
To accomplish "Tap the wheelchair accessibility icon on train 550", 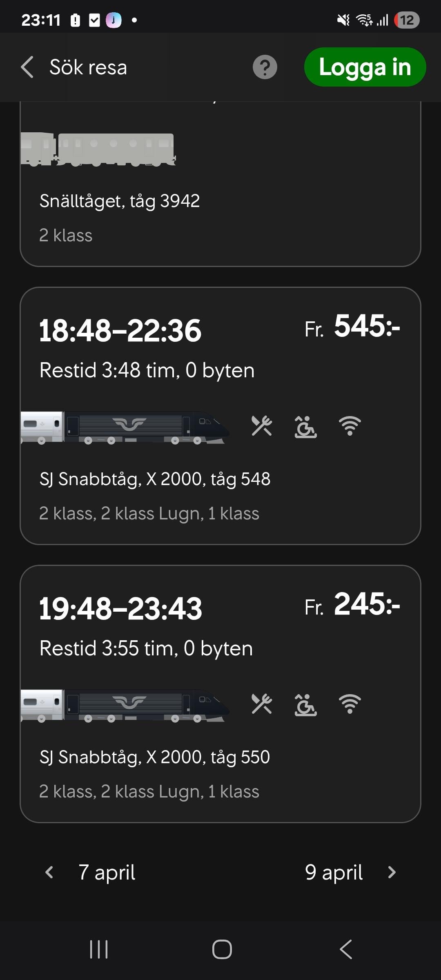I will coord(305,704).
